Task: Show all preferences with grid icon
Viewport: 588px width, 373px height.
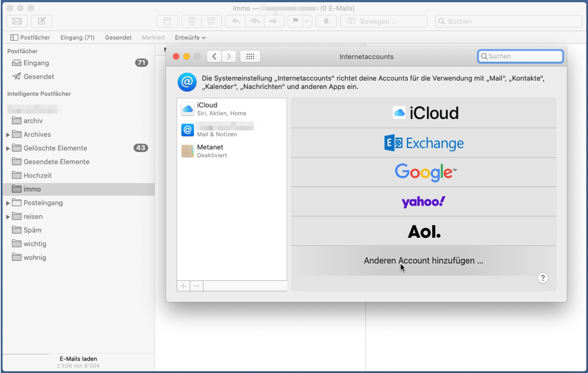Action: point(250,56)
